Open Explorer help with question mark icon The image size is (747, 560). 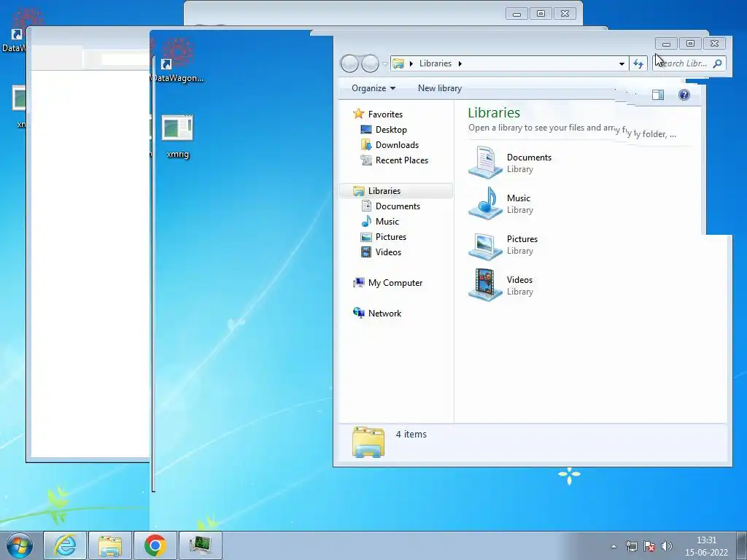pyautogui.click(x=684, y=95)
